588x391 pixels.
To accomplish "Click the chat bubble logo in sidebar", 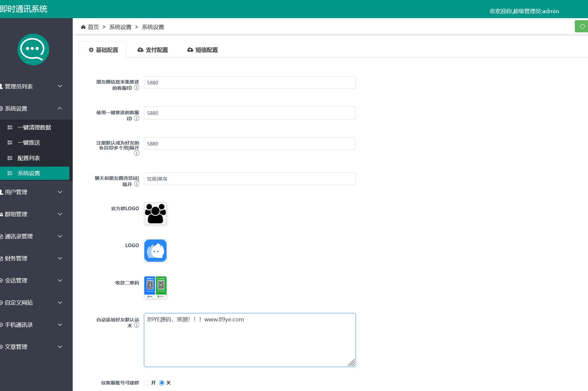I will [33, 49].
